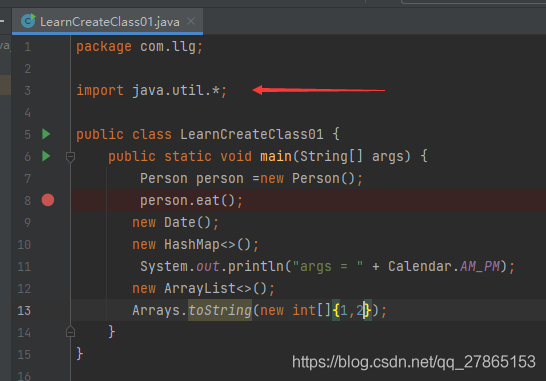The image size is (546, 381).
Task: Click highlighted 'toString' method call
Action: tap(220, 310)
